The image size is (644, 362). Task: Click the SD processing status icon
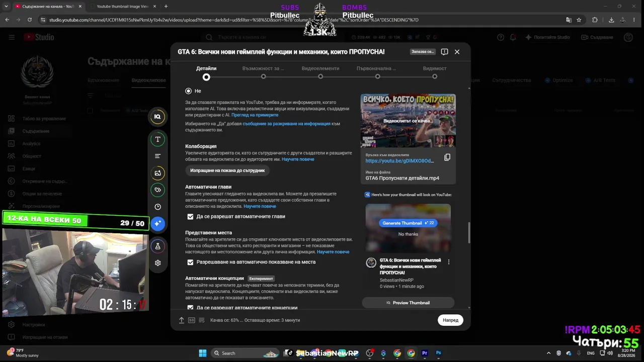(x=192, y=320)
